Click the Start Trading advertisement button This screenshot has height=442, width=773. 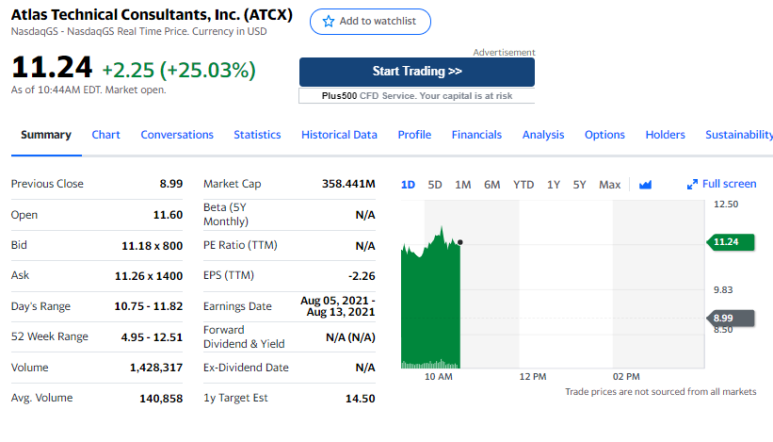417,71
